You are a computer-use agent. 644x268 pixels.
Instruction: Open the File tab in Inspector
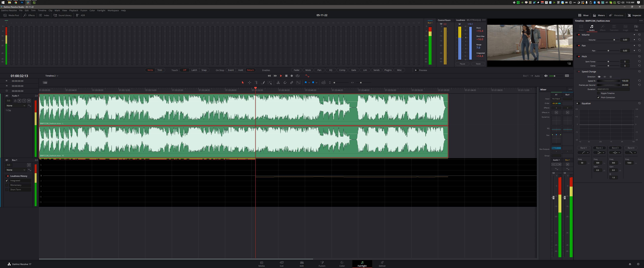(636, 28)
